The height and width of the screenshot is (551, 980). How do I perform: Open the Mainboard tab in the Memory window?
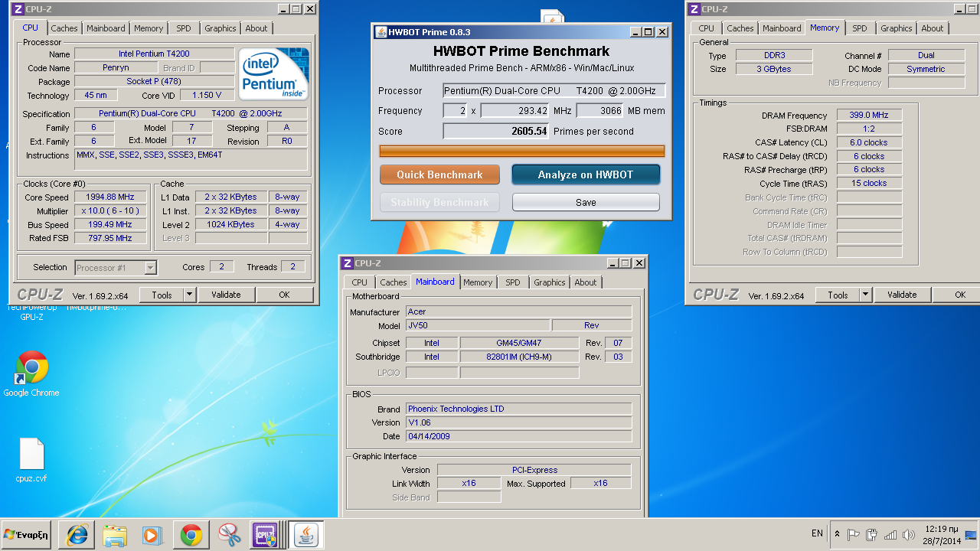pos(782,28)
